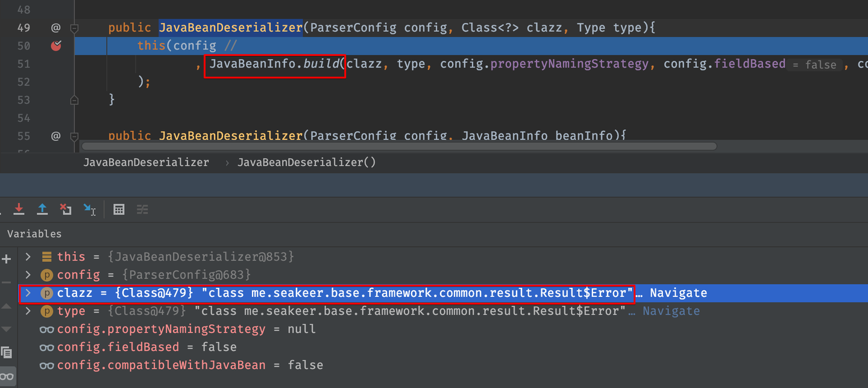Click the editor's horizontal scrollbar
This screenshot has width=868, height=388.
(398, 146)
